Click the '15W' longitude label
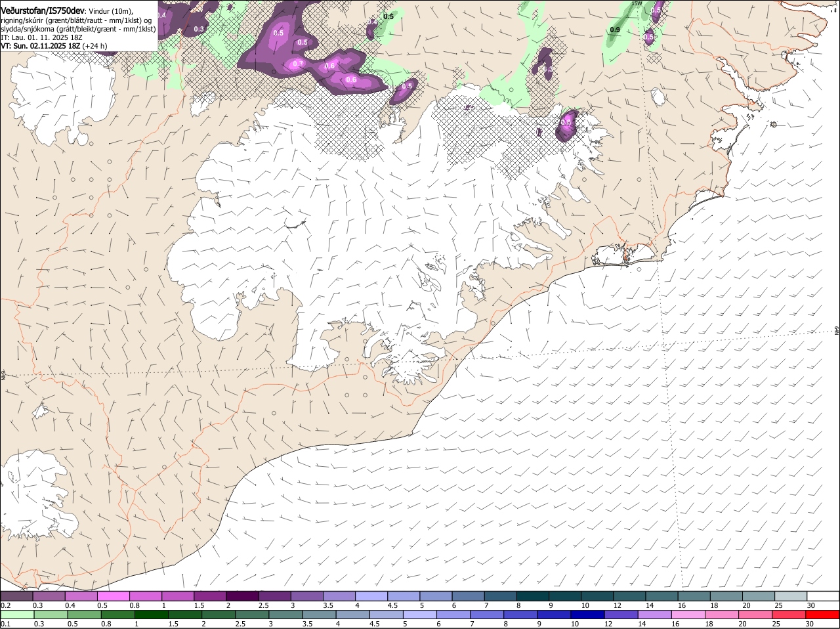840x629 pixels. (636, 3)
